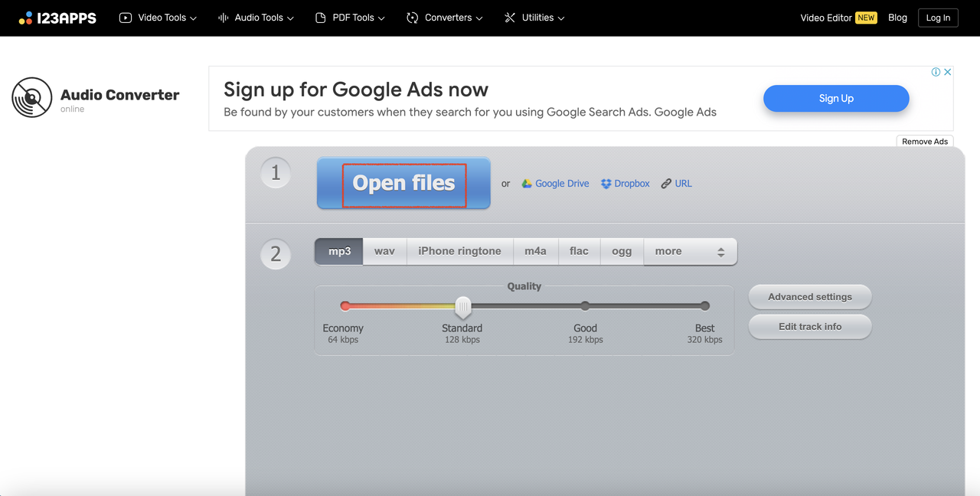Expand the Audio Tools menu
The image size is (980, 496).
pos(256,18)
